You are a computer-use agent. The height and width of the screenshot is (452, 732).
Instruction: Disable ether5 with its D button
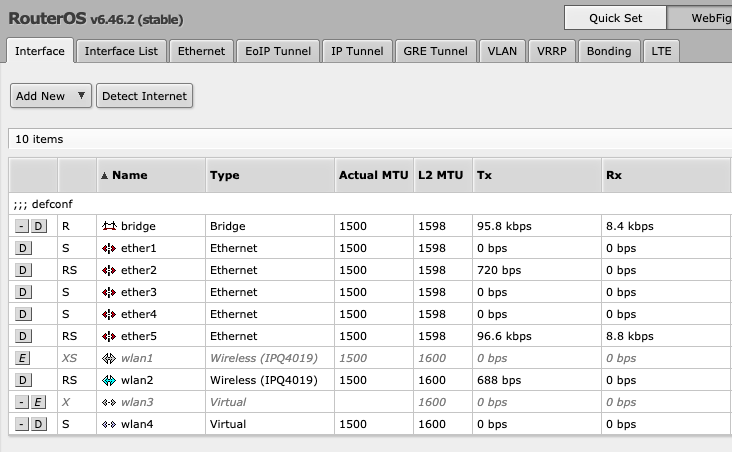(23, 336)
